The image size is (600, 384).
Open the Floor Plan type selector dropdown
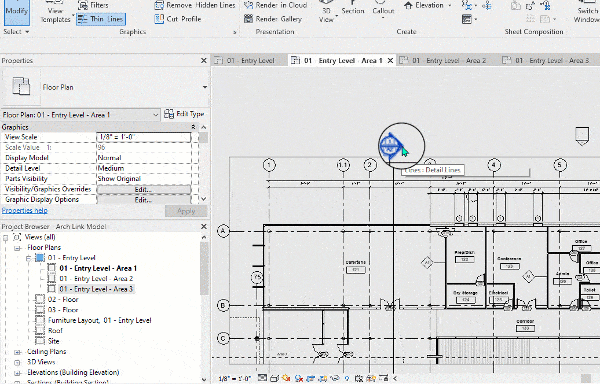(x=205, y=88)
